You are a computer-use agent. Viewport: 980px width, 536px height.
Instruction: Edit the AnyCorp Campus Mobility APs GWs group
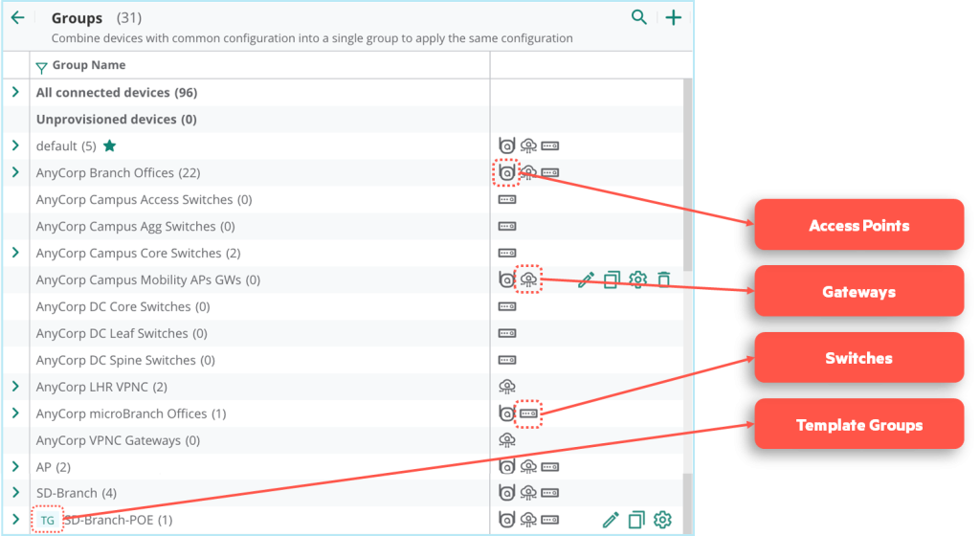[x=587, y=280]
